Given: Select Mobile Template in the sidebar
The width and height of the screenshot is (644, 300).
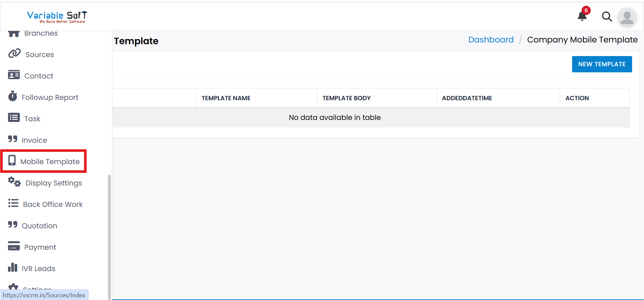Looking at the screenshot, I should 50,161.
